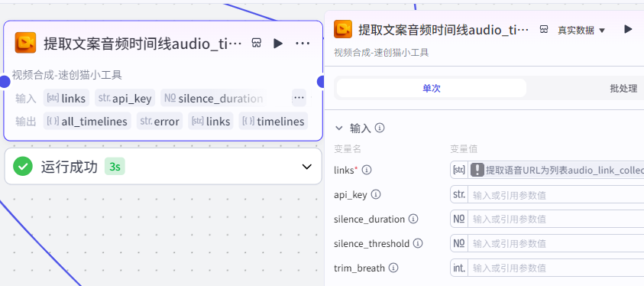Expand the 运行成功 result chevron

(x=307, y=167)
